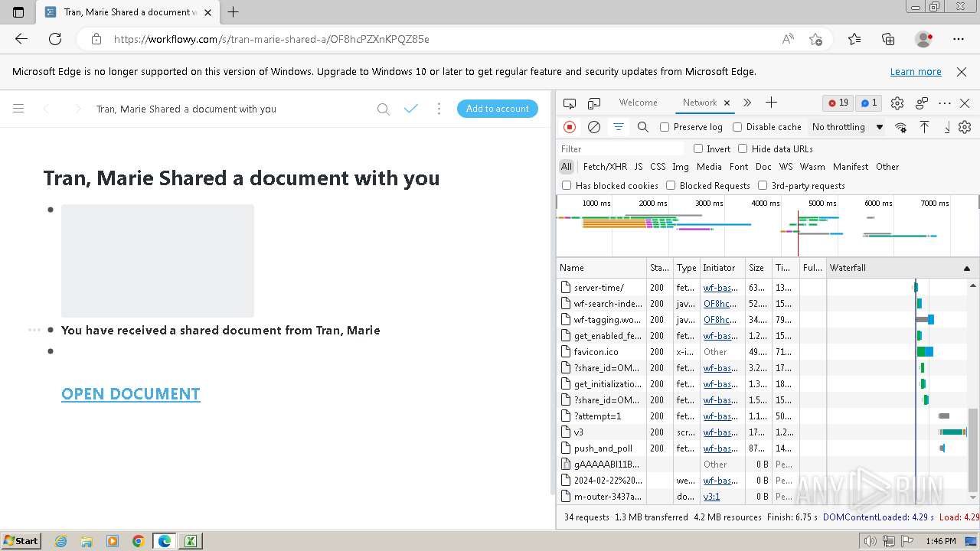Viewport: 980px width, 551px height.
Task: Click the Waterfall column sort arrow
Action: [966, 268]
